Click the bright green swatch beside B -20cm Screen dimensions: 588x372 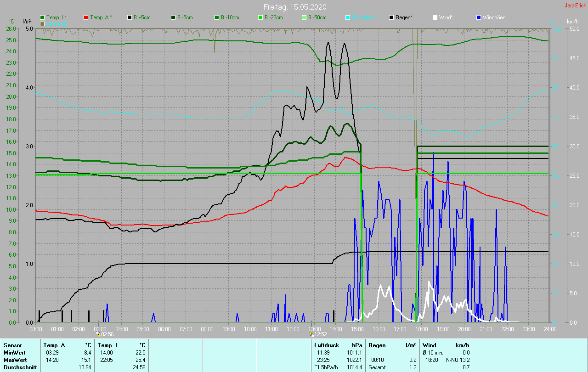pos(260,17)
